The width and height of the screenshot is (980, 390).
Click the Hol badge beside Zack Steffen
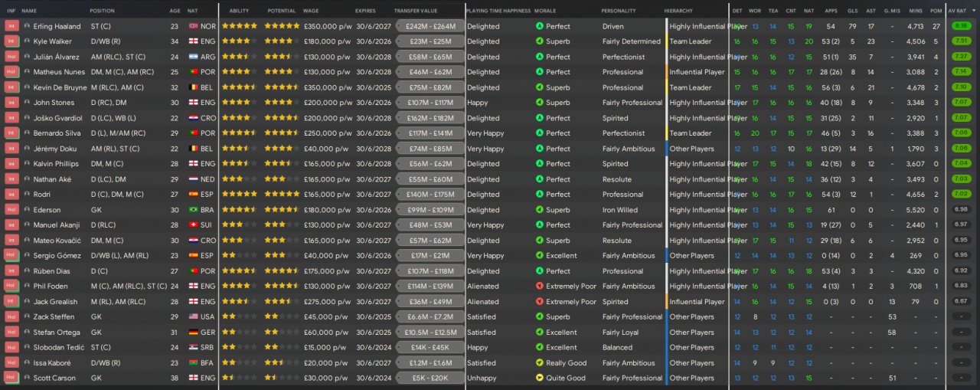[x=11, y=316]
